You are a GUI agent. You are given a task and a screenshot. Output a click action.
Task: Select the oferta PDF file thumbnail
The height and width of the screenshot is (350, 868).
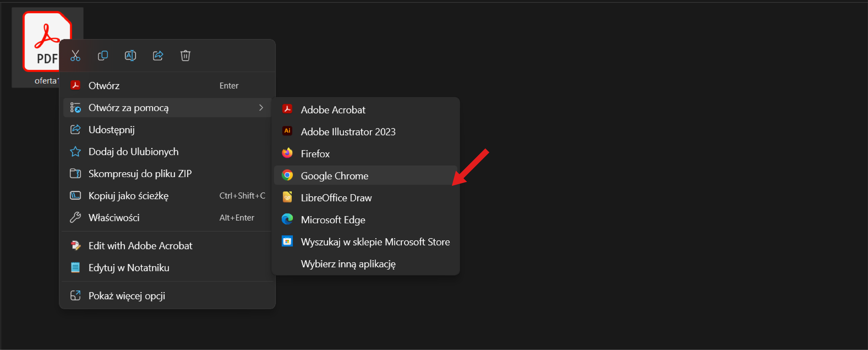(40, 34)
